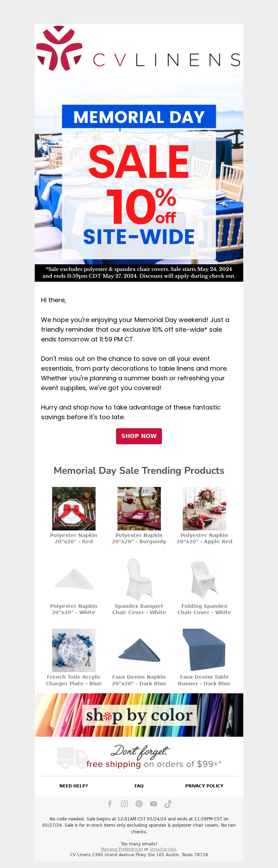
Task: Open the PRIVACY POLICY link
Action: (204, 786)
